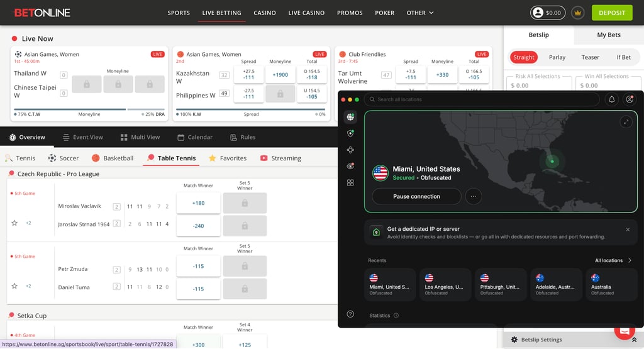Image resolution: width=644 pixels, height=349 pixels.
Task: Click the dedicated IP home icon
Action: point(376,233)
